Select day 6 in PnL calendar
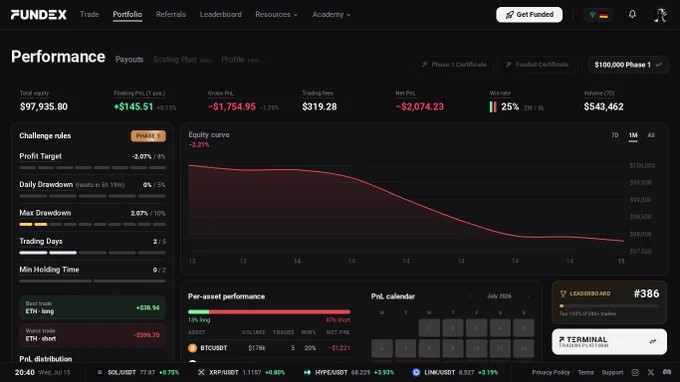The width and height of the screenshot is (680, 382). coord(382,348)
